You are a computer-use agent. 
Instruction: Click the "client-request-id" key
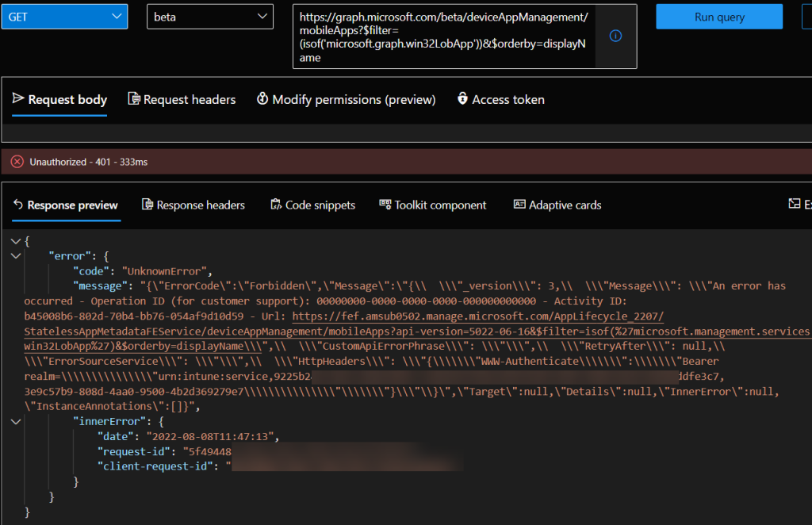(x=155, y=466)
